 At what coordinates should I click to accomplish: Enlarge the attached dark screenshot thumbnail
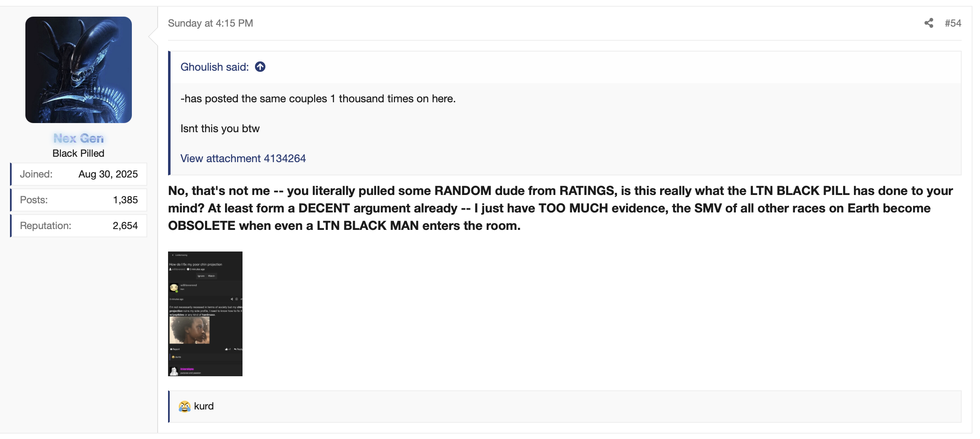coord(205,314)
